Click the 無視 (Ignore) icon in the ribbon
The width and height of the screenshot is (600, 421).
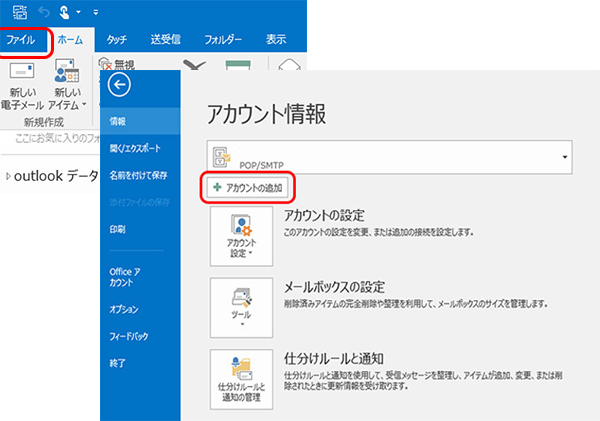pos(109,64)
